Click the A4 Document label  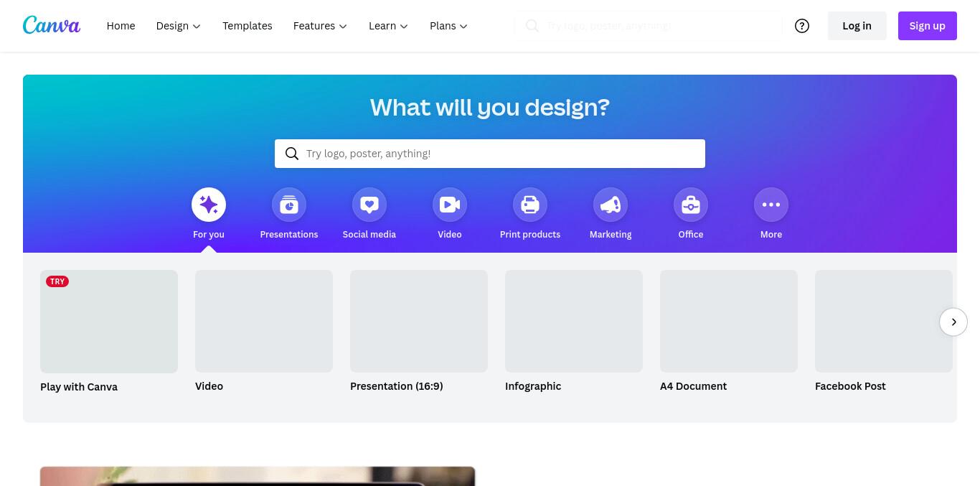(x=693, y=386)
